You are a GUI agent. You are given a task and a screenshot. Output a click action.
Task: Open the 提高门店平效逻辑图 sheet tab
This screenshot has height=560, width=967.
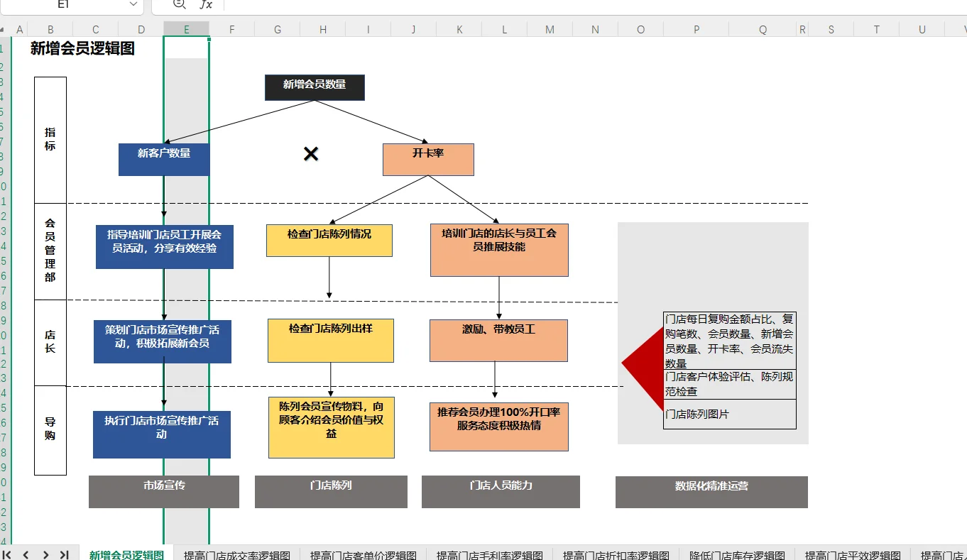tap(853, 556)
